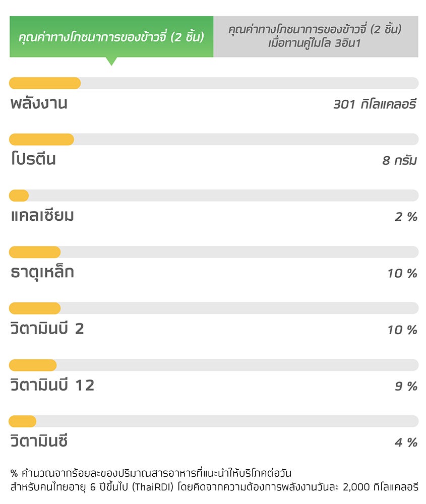Click the ธาตุเหล็ก yellow progress bar
Image resolution: width=426 pixels, height=504 pixels.
click(35, 252)
